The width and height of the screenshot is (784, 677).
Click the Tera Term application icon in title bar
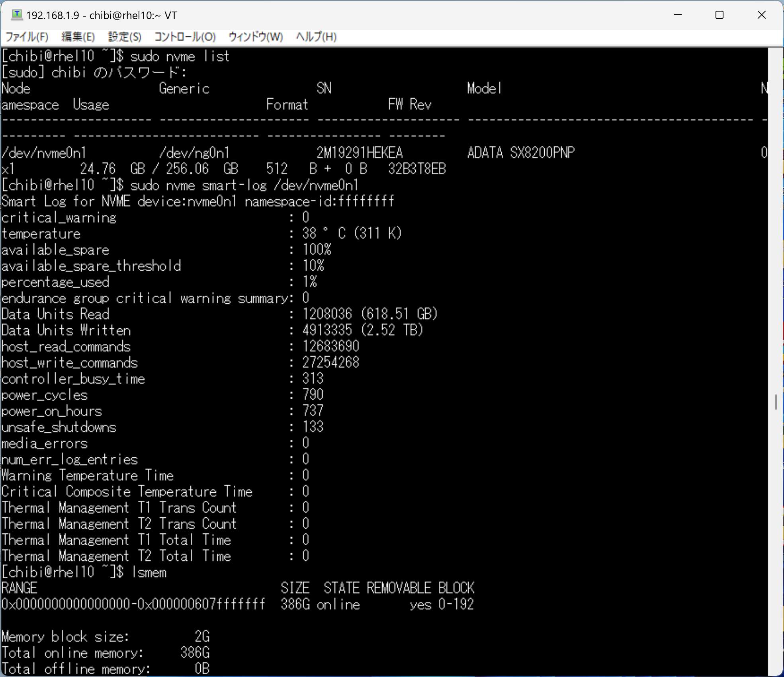pyautogui.click(x=17, y=15)
